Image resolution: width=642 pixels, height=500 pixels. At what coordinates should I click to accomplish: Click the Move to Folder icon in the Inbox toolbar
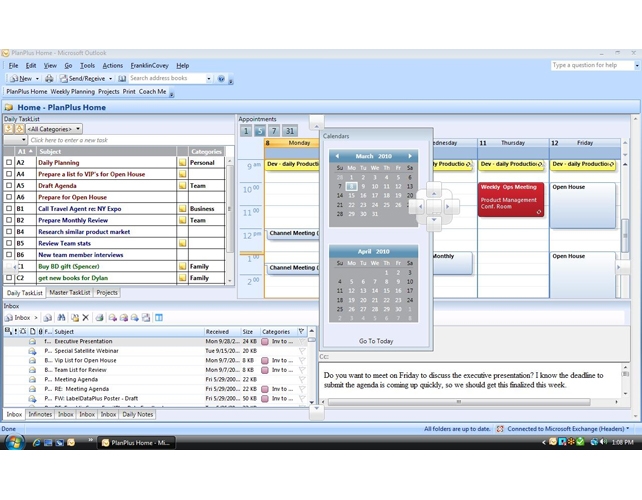tap(75, 317)
